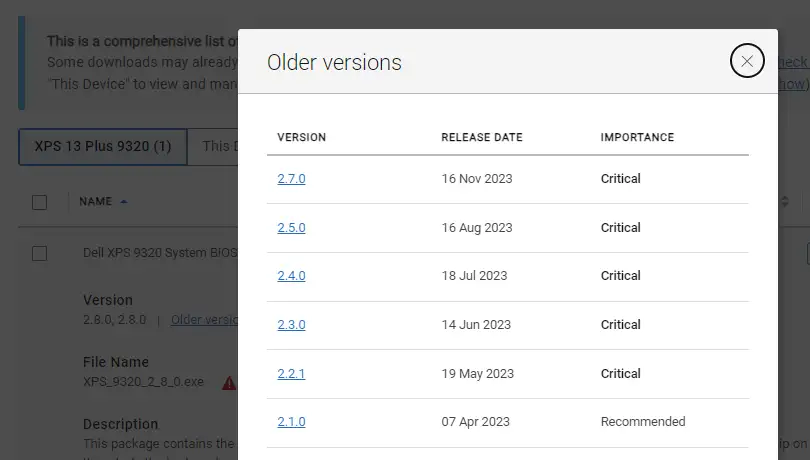
Task: Open version 2.2.1 download page
Action: click(291, 374)
